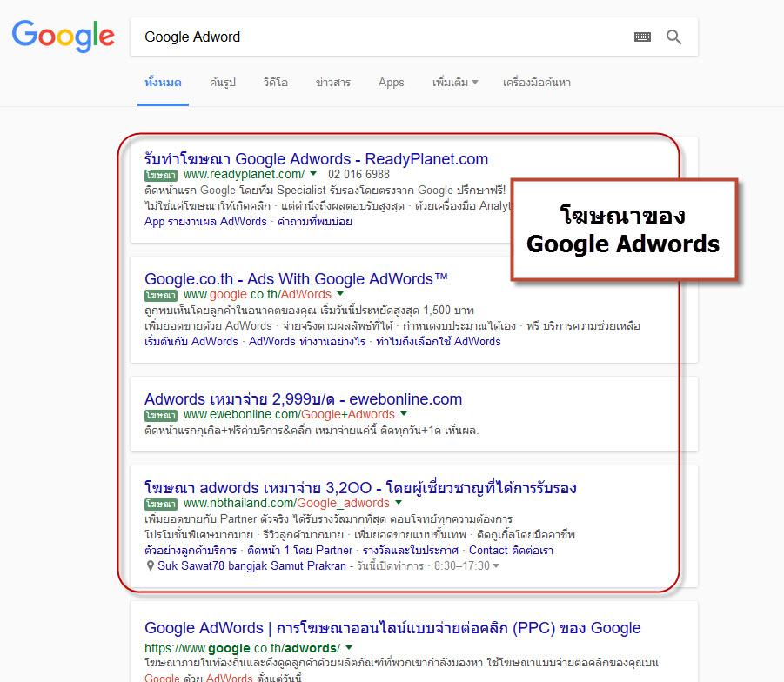Screen dimensions: 784x682
Task: Select the ข่าวสาร tab
Action: point(332,83)
